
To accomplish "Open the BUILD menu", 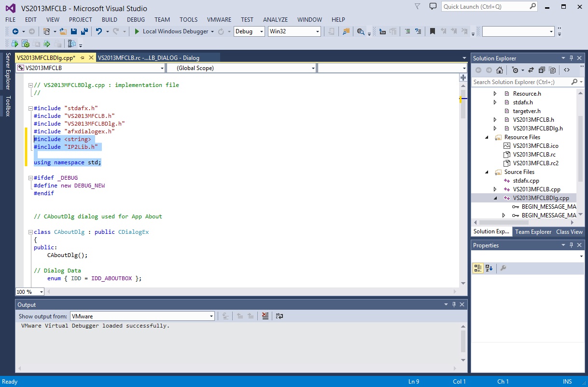I will (x=110, y=20).
